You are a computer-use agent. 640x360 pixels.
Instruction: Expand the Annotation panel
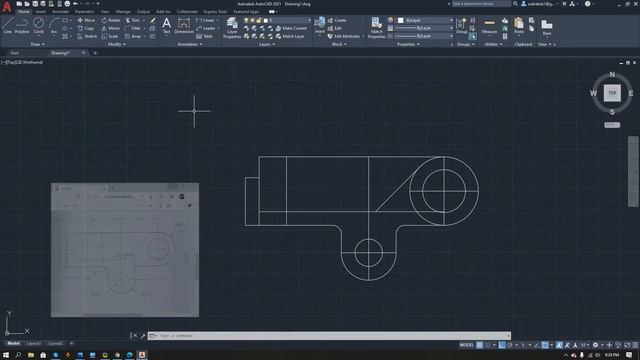(x=190, y=44)
